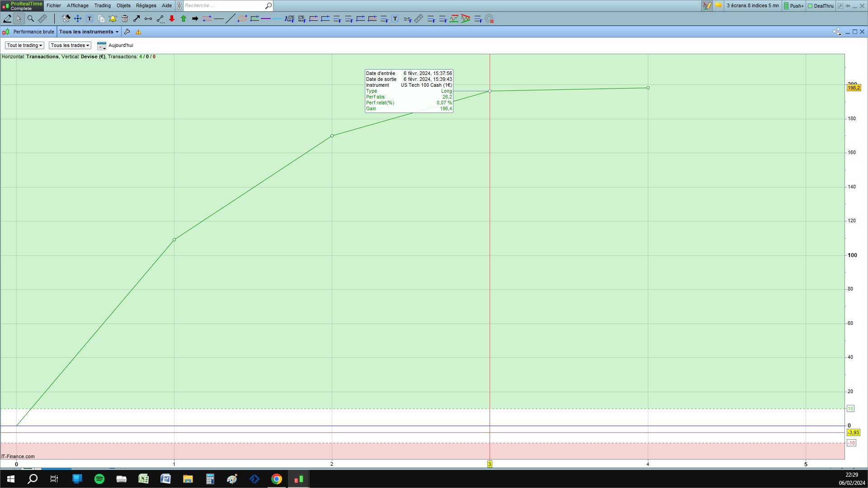
Task: Select the pencil drawing tool
Action: coord(7,19)
